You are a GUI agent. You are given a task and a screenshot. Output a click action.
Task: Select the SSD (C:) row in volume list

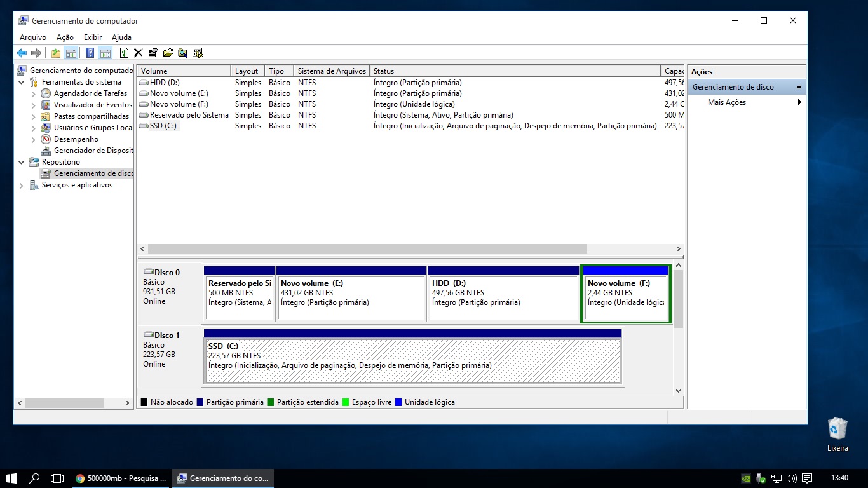(410, 126)
